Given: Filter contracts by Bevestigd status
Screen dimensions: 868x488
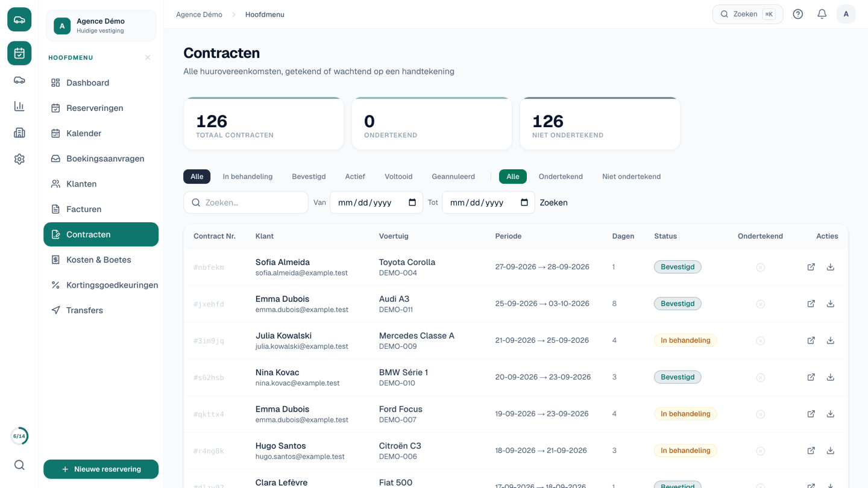Looking at the screenshot, I should coord(309,177).
